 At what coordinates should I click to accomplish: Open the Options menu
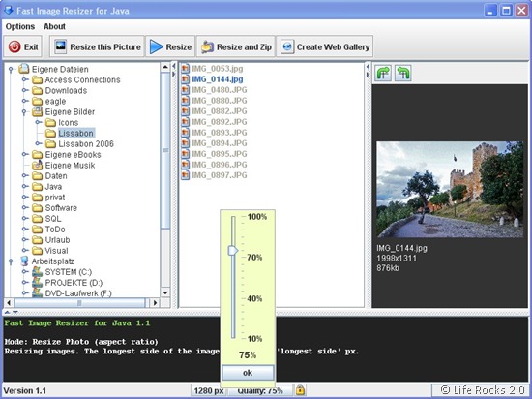point(20,26)
